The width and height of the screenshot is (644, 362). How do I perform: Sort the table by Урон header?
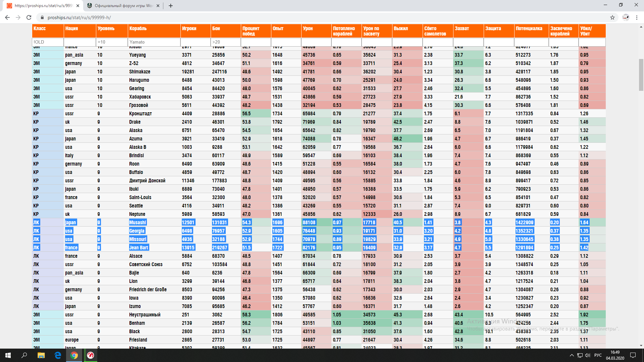[316, 31]
